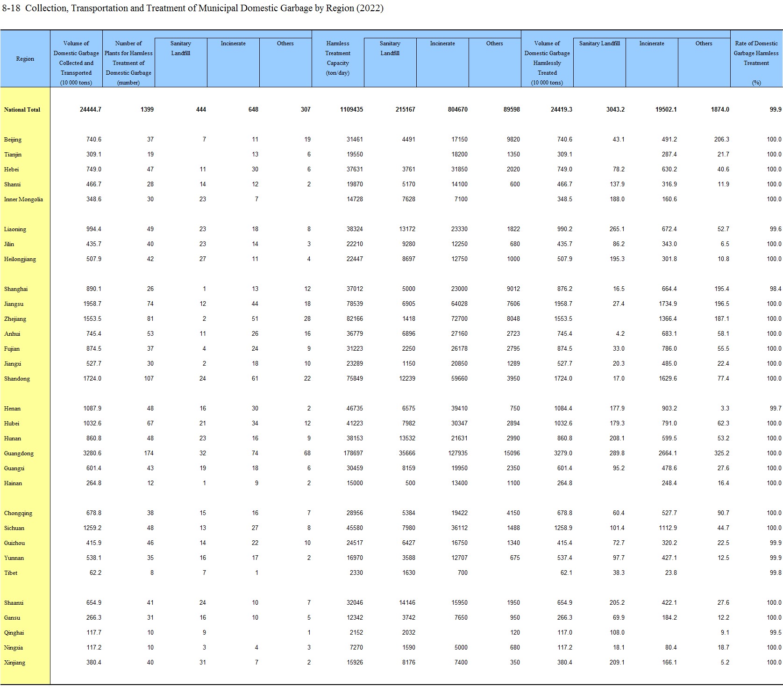This screenshot has height=700, width=783.
Task: Select Anhui landfill volume 4.2
Action: coord(620,334)
